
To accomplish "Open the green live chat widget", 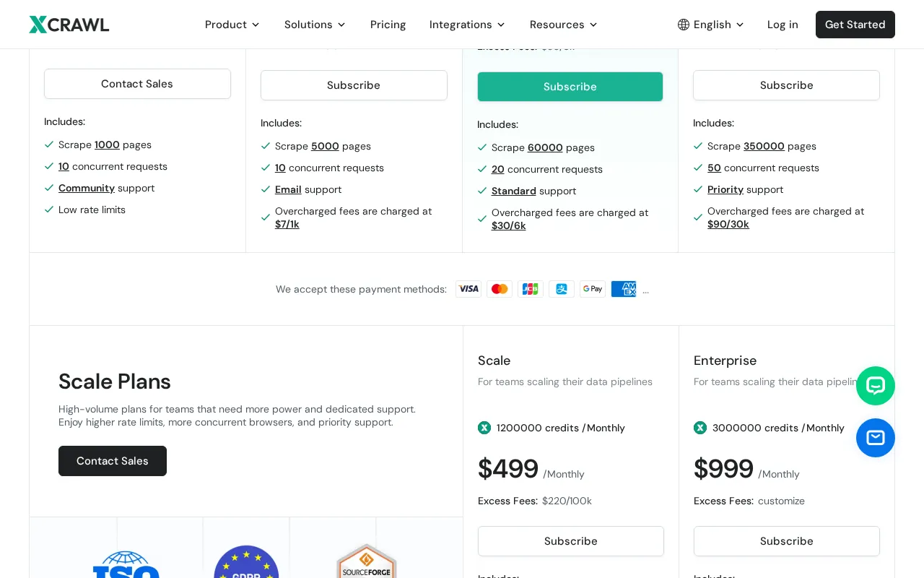I will tap(876, 386).
